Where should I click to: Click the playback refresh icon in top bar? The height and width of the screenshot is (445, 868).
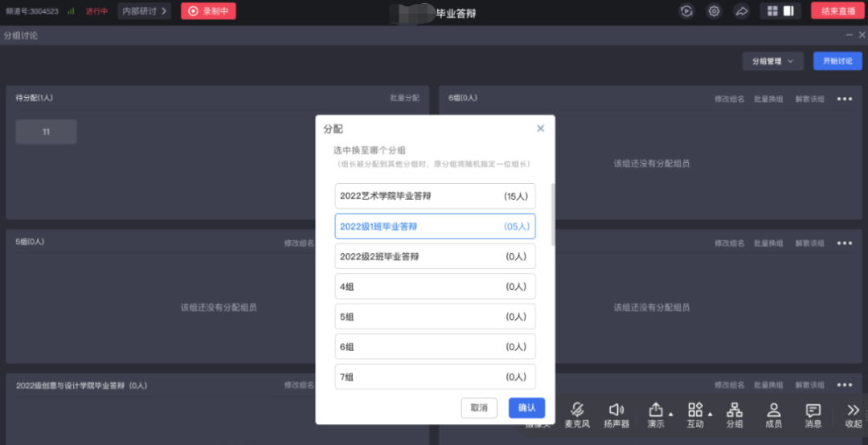click(x=686, y=11)
